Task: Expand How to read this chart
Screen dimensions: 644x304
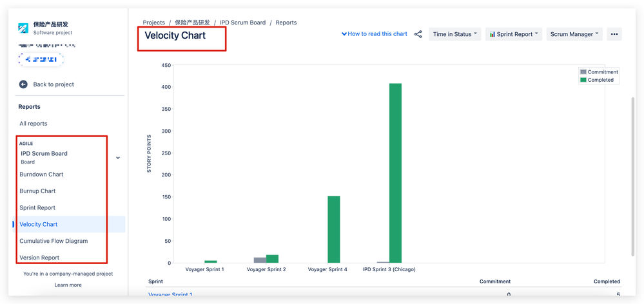Action: pyautogui.click(x=374, y=34)
